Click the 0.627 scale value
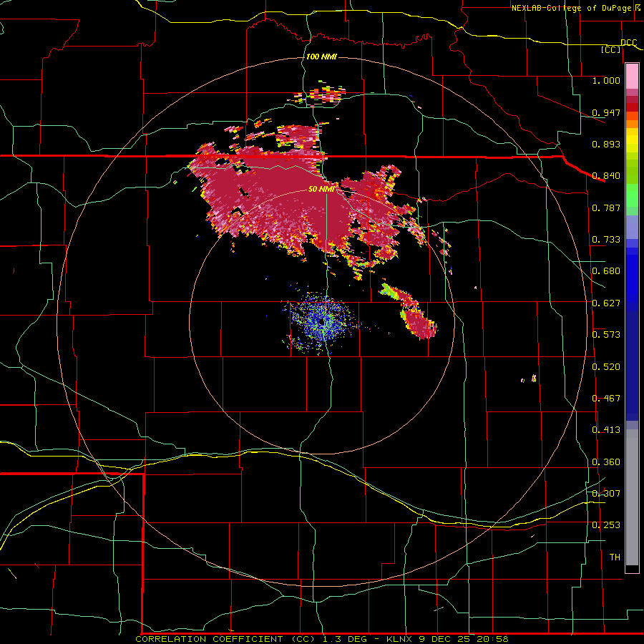The width and height of the screenshot is (644, 644). pyautogui.click(x=606, y=303)
